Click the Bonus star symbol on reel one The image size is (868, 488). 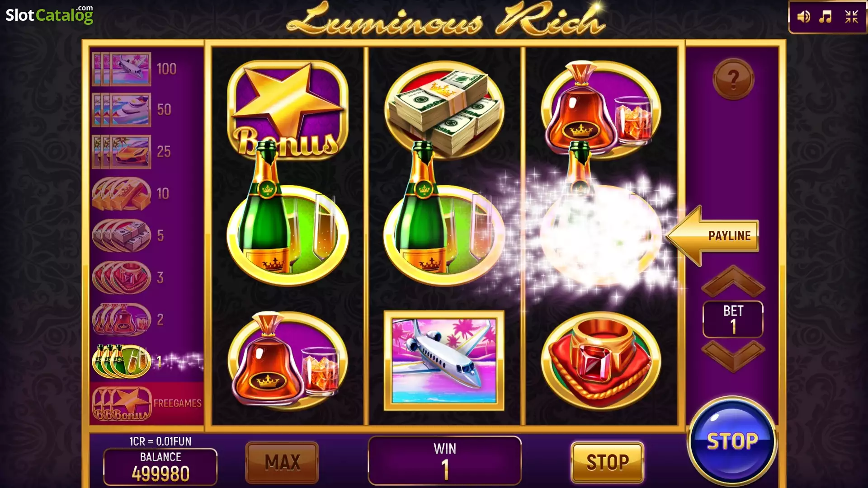[288, 110]
